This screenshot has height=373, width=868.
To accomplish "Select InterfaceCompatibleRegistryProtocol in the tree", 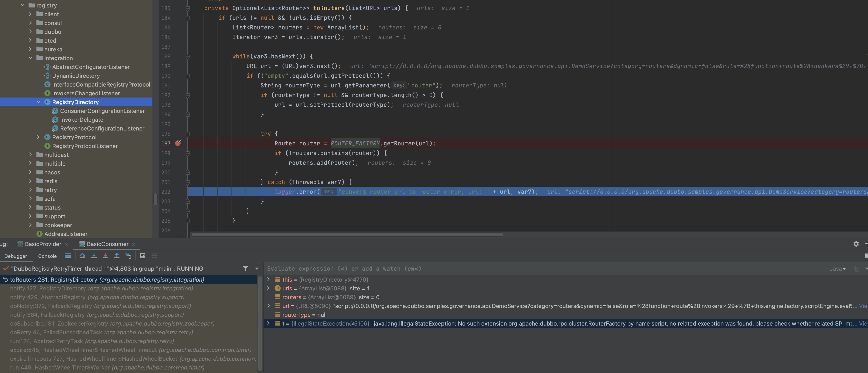I will (x=101, y=84).
